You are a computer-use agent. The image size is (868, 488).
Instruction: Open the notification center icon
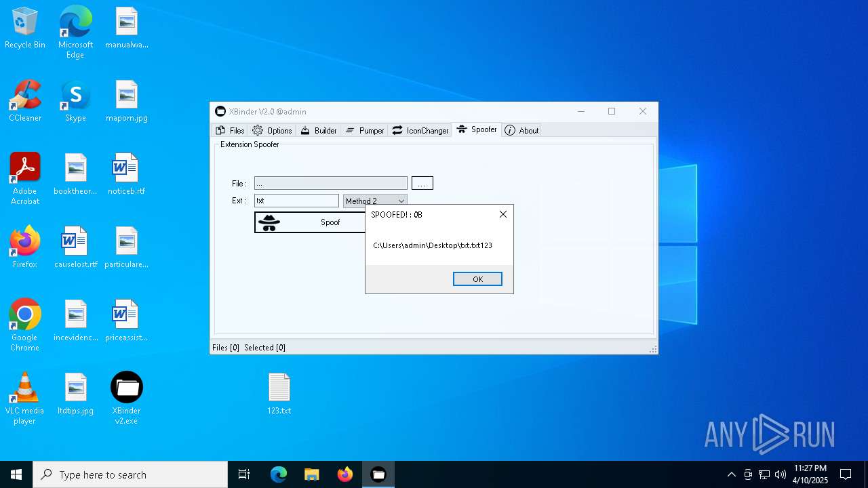point(846,474)
